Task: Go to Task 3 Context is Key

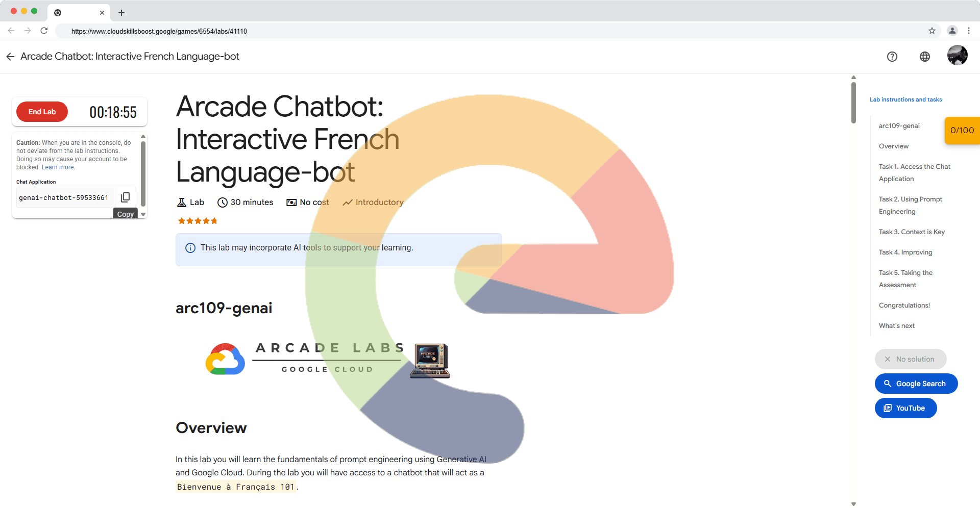Action: 911,232
